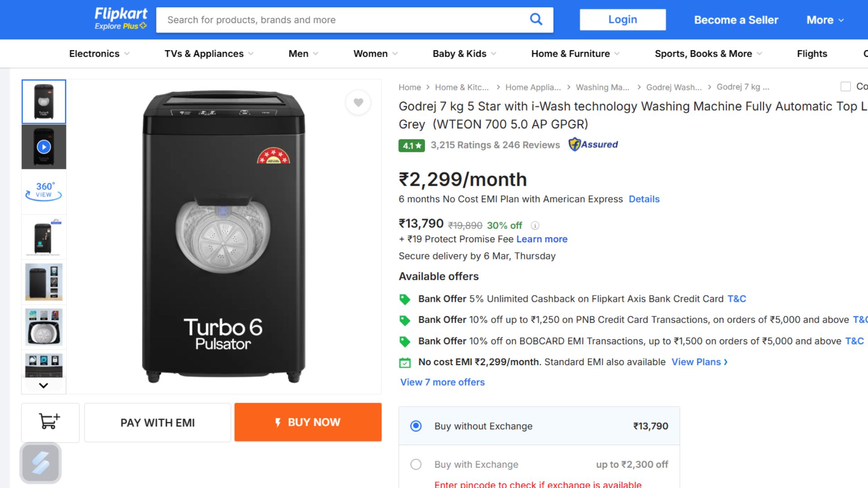Select the fourth thumbnail with machine side view
Screen dimensions: 868x488
[44, 237]
